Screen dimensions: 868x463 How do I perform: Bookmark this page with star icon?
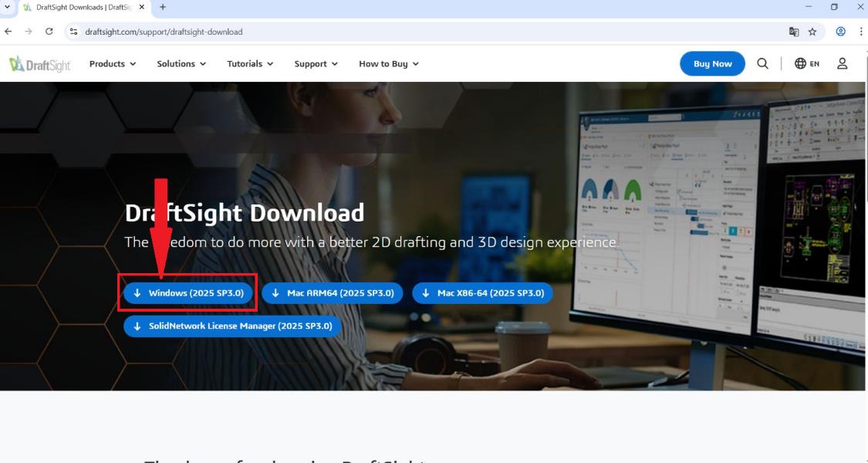click(x=812, y=32)
